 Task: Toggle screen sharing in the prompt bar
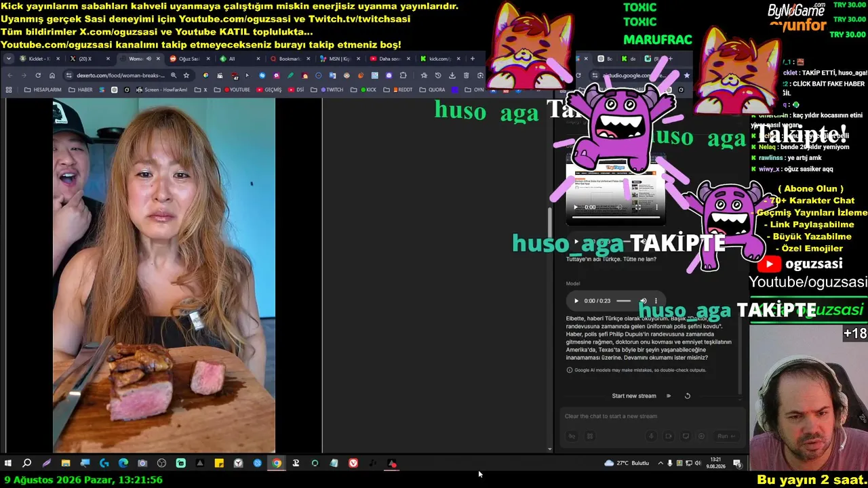pyautogui.click(x=686, y=436)
